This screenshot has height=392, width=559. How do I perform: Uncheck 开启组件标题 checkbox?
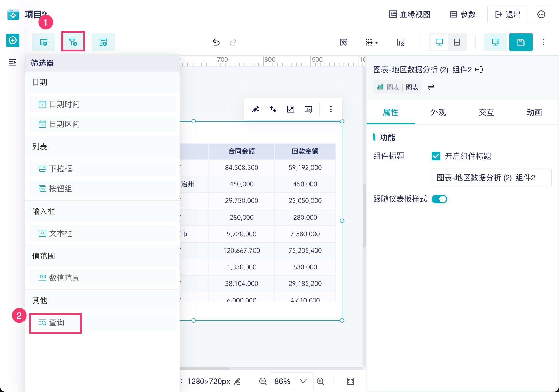436,156
